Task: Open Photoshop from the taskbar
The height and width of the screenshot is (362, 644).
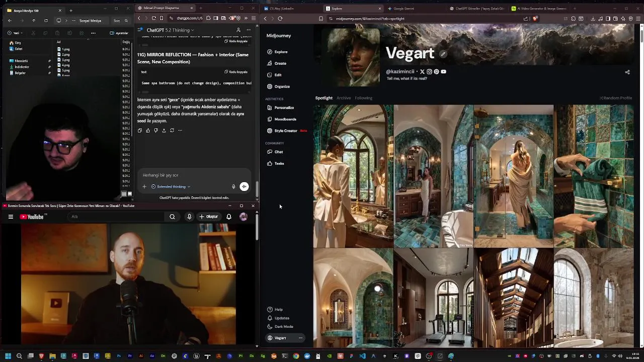Action: (119, 356)
